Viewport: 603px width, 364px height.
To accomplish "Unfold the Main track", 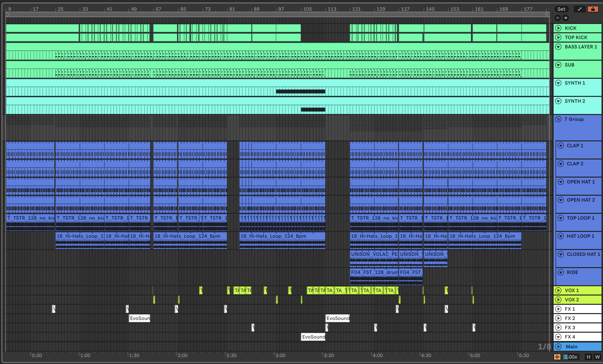I will (x=558, y=347).
